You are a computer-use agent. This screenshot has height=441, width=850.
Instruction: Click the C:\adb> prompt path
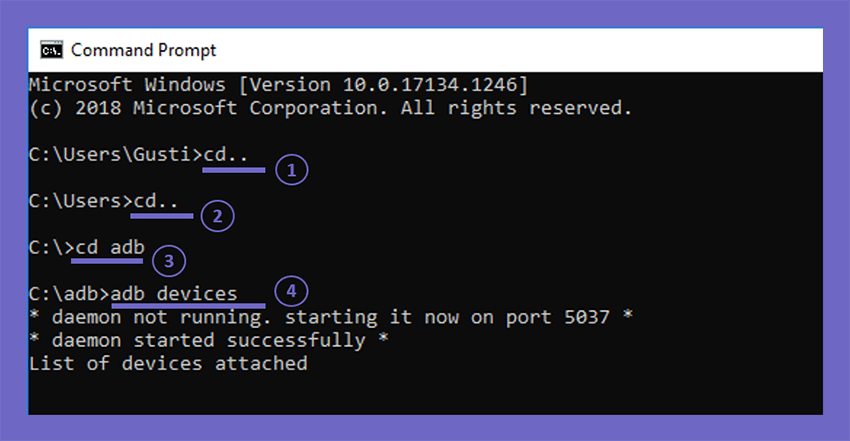click(70, 293)
